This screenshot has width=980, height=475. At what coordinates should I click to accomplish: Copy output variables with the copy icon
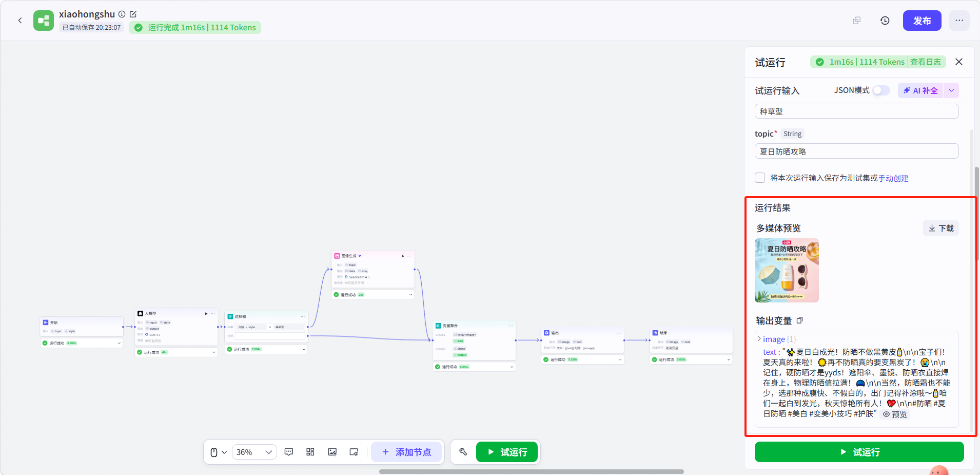coord(800,320)
